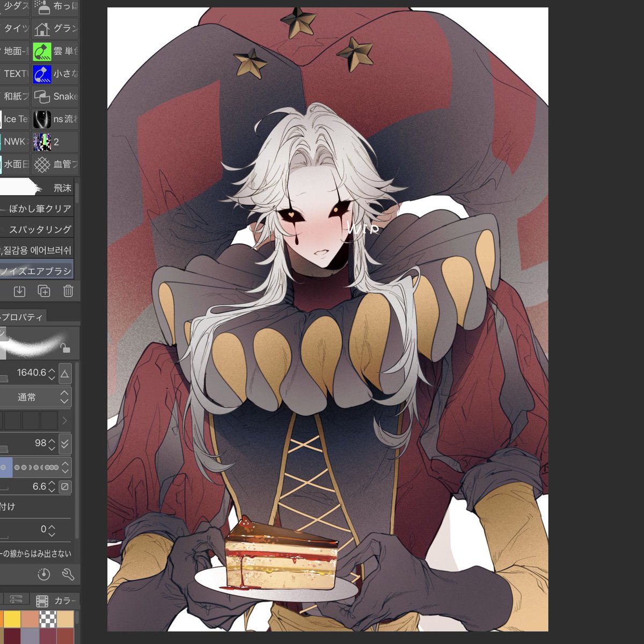Screen dimensions: 644x644
Task: Pick the salmon color swatch
Action: point(30,619)
